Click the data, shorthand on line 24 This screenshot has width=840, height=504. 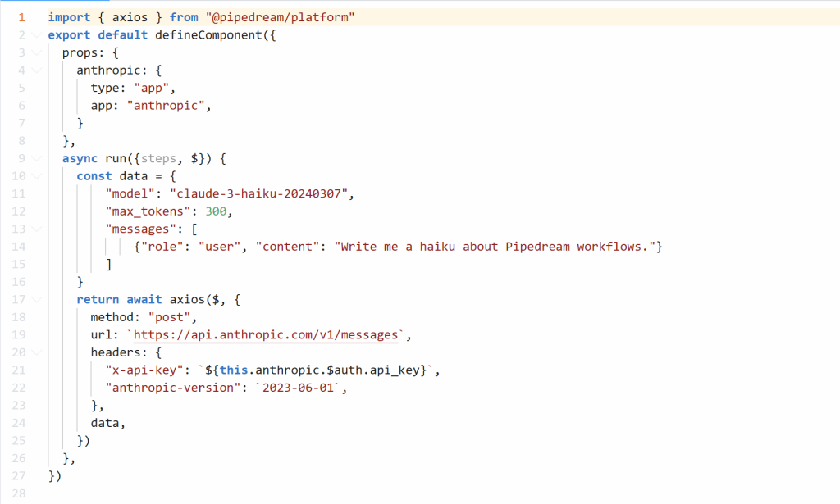[108, 423]
